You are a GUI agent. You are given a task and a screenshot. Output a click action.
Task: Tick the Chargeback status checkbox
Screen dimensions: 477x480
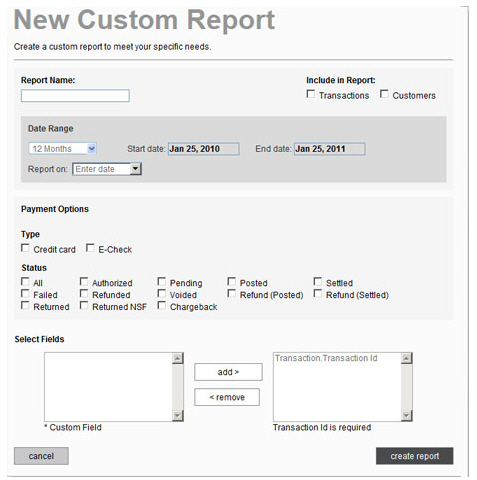(161, 306)
